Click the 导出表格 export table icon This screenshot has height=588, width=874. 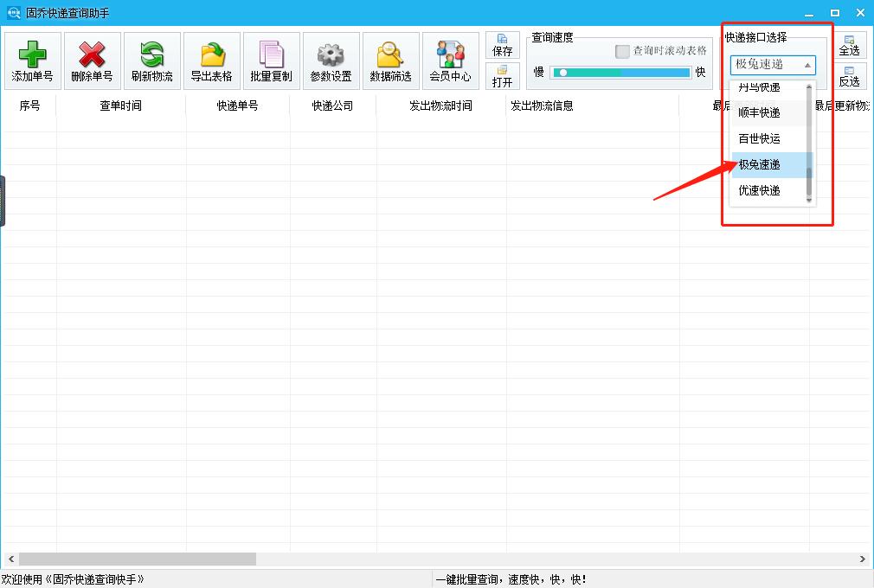coord(211,60)
